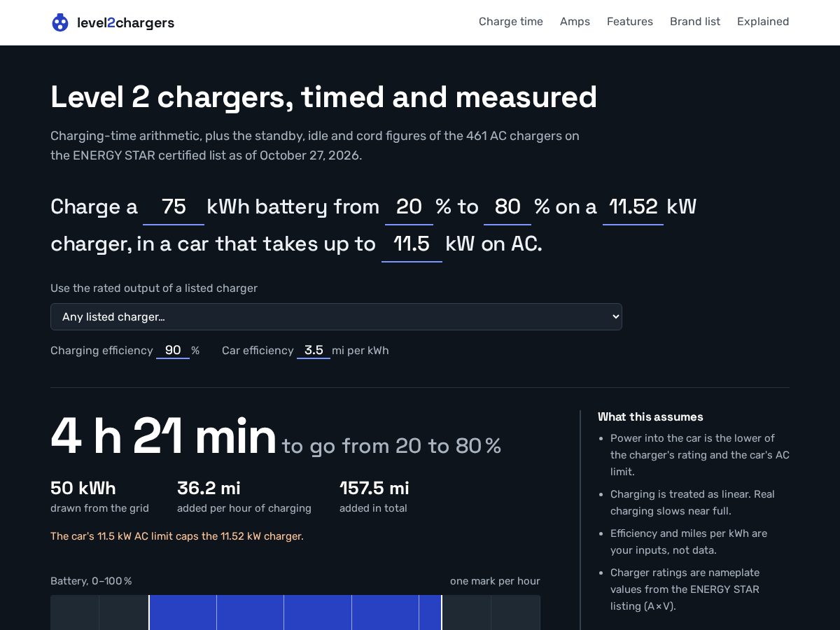Screen dimensions: 840x630
Task: Click the blue charged section of battery bar
Action: click(295, 612)
